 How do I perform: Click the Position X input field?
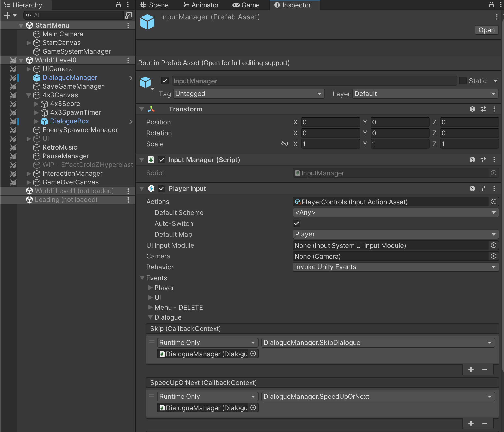pos(330,122)
